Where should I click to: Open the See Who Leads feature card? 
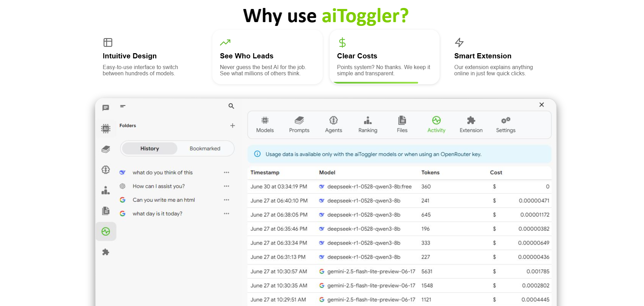267,57
